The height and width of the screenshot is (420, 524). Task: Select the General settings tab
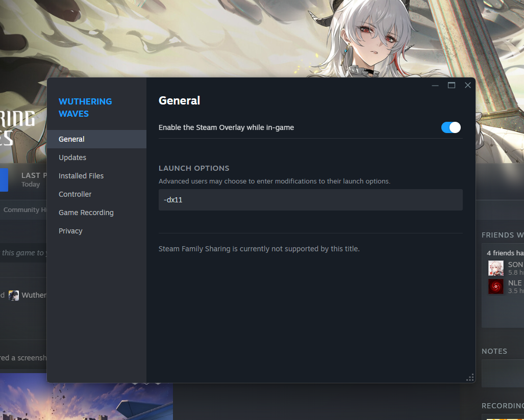(96, 139)
